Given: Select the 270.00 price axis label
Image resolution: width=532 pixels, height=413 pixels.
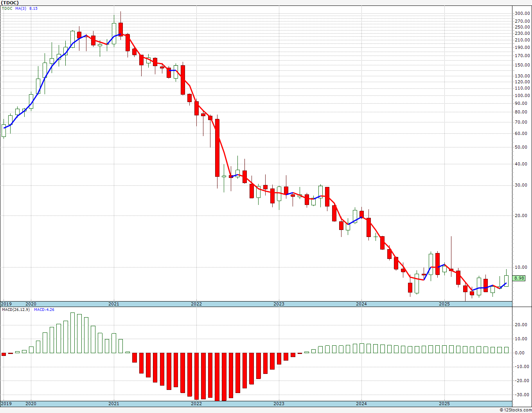Looking at the screenshot, I should pyautogui.click(x=522, y=21).
